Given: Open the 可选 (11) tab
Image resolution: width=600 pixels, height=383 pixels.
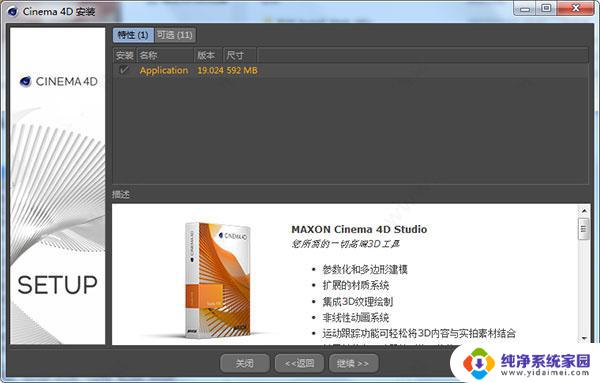Looking at the screenshot, I should coord(175,35).
